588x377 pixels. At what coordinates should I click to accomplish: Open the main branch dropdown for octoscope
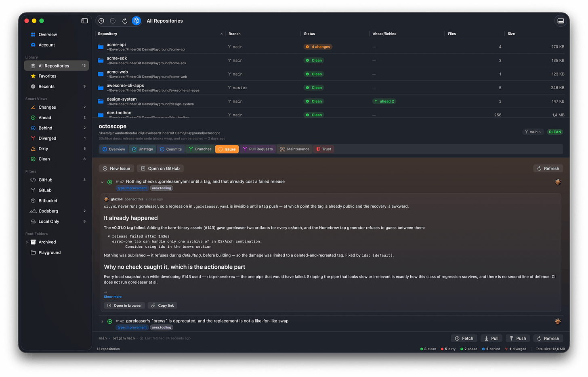coord(533,132)
